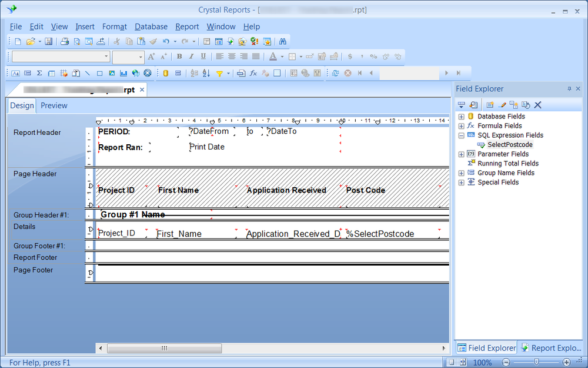
Task: Open Find with the binoculars icon
Action: (283, 42)
